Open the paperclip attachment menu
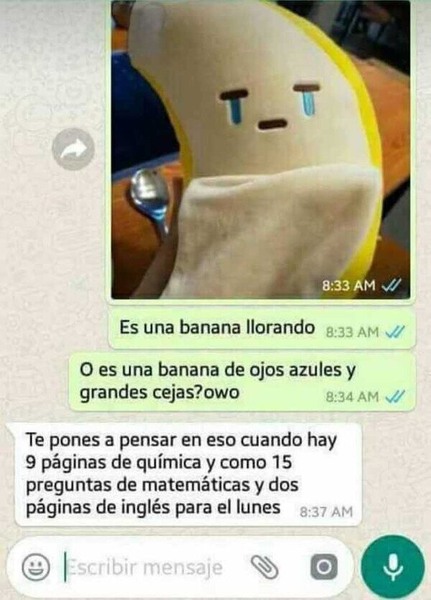Viewport: 431px width, 600px height. click(x=264, y=567)
